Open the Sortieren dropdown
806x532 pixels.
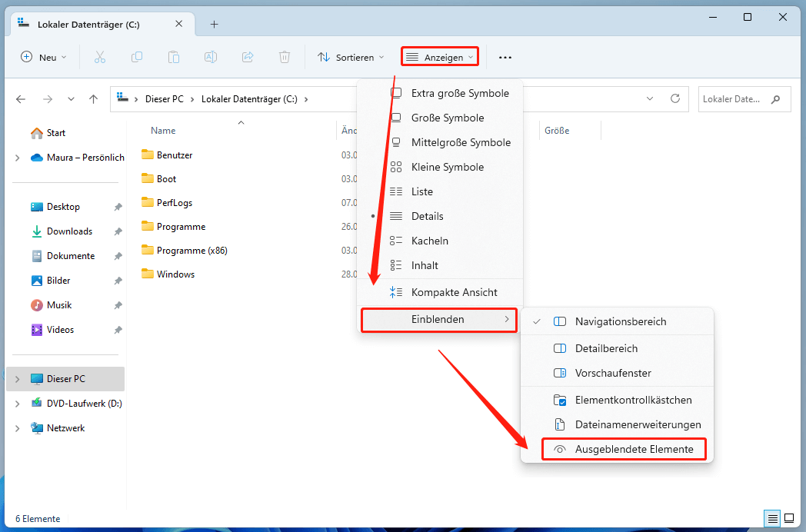click(351, 57)
